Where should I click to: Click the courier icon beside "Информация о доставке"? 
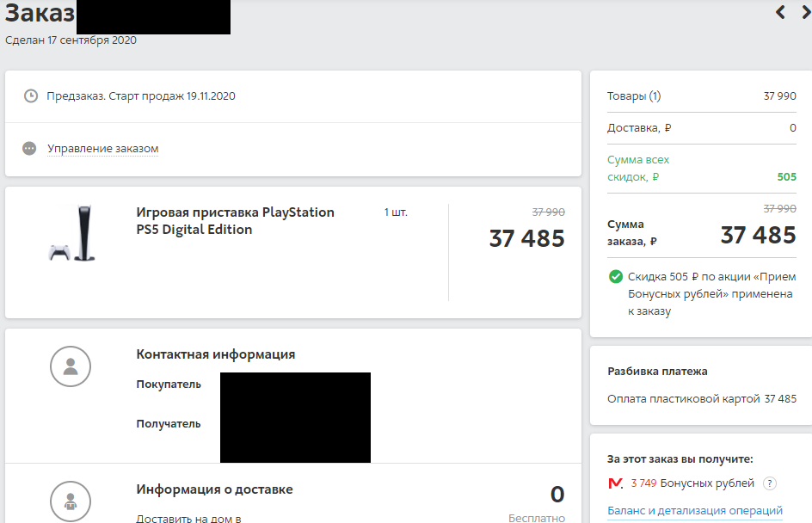point(71,501)
